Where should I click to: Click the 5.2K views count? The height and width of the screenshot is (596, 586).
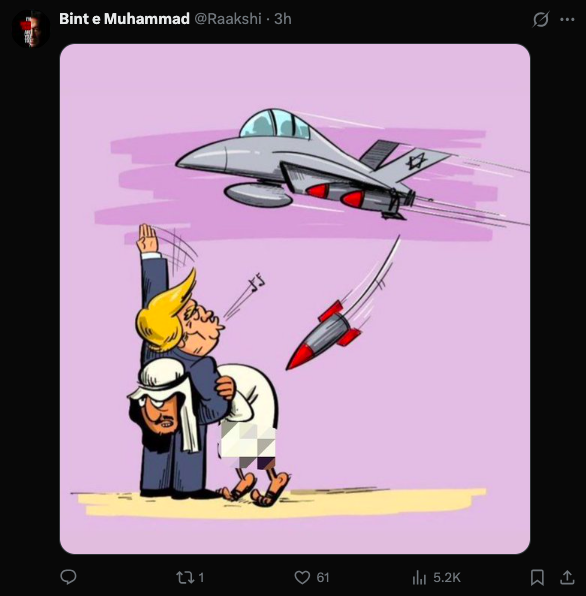point(447,578)
